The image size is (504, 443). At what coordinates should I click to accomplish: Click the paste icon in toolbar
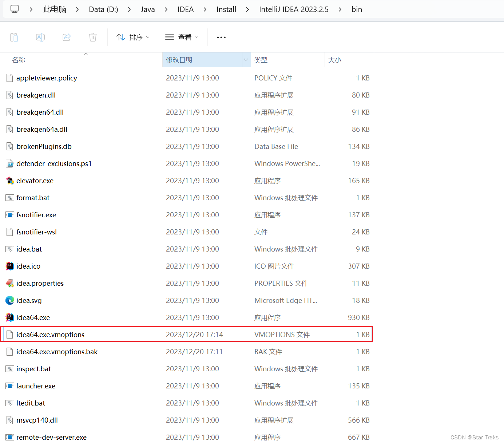click(x=14, y=37)
